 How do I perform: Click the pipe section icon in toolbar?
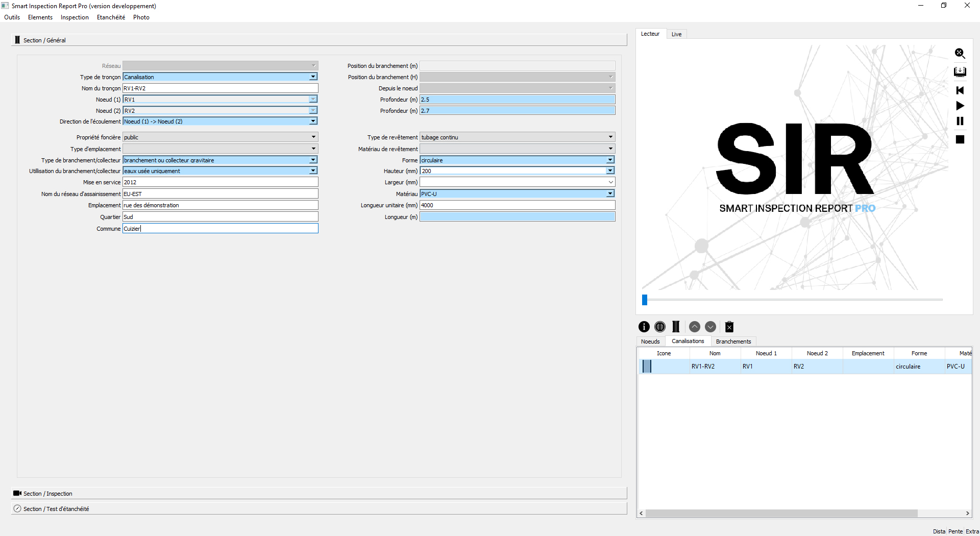[x=676, y=327]
